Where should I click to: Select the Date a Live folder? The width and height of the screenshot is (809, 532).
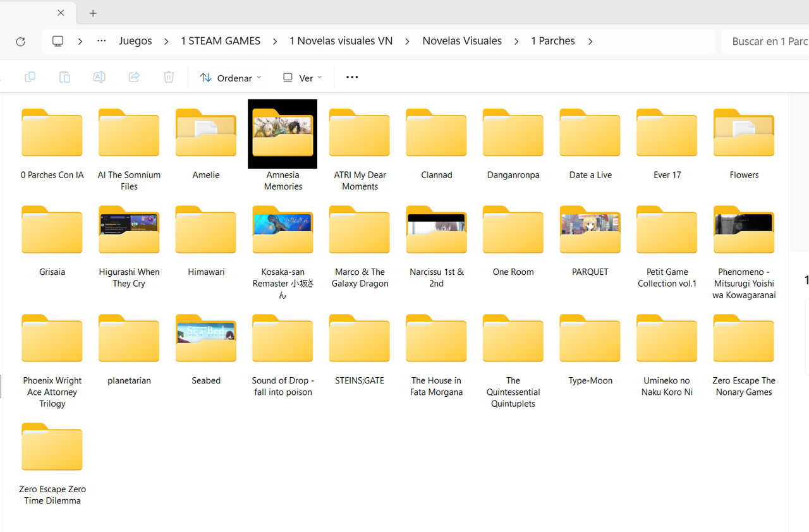590,133
